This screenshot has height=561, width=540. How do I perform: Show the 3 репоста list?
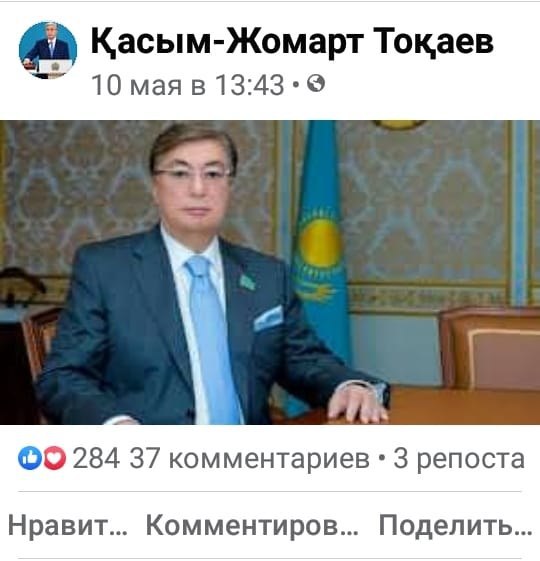coord(459,459)
